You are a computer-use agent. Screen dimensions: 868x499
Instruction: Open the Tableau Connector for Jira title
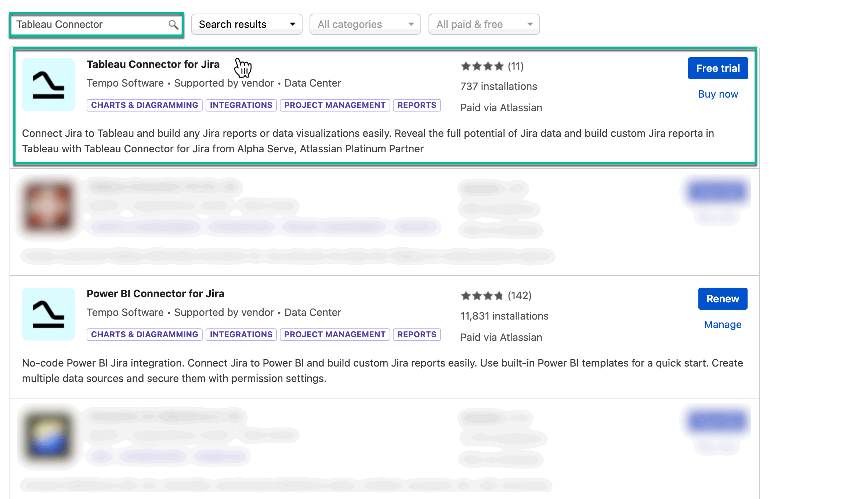tap(153, 64)
